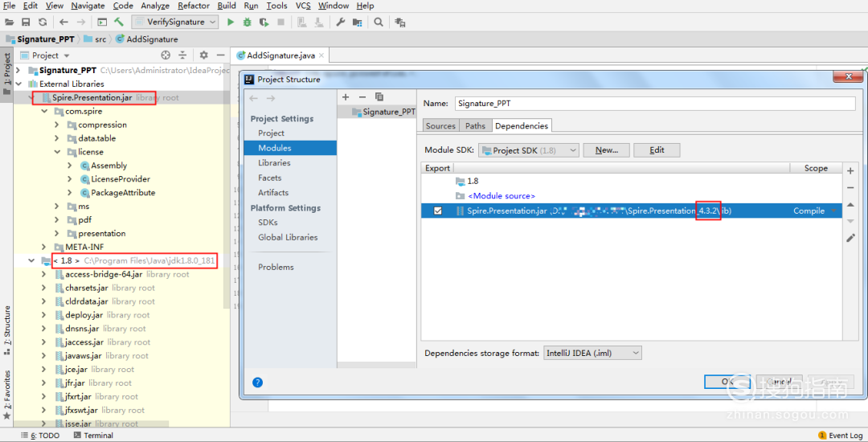
Task: Open Project panel gear settings
Action: [203, 55]
